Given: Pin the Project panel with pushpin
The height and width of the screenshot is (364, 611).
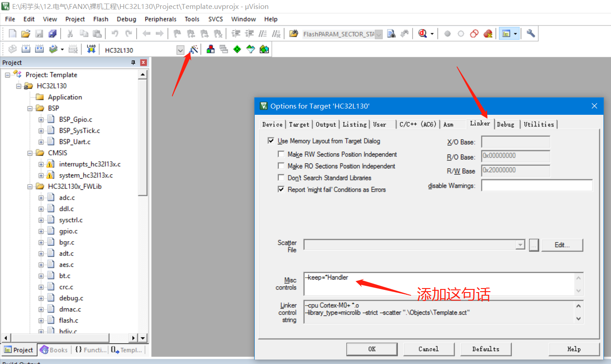Looking at the screenshot, I should (133, 63).
